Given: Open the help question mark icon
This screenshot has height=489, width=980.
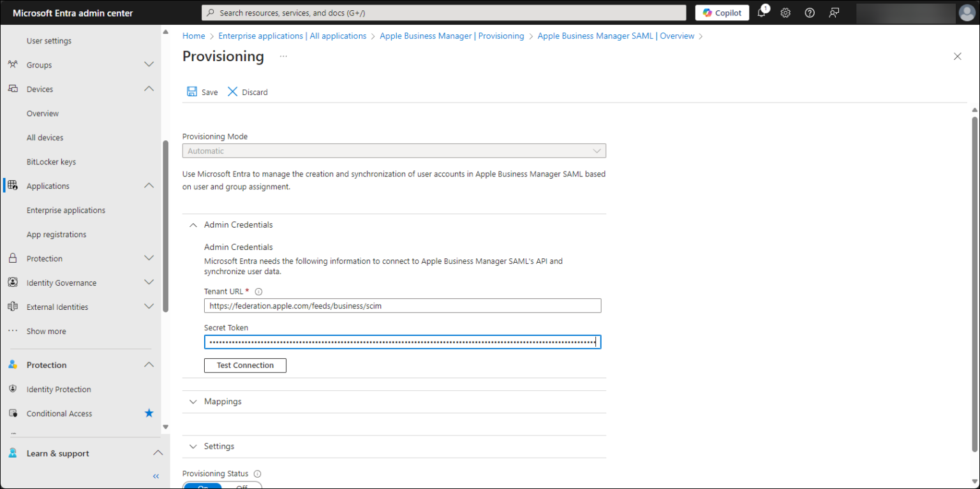Looking at the screenshot, I should coord(809,12).
